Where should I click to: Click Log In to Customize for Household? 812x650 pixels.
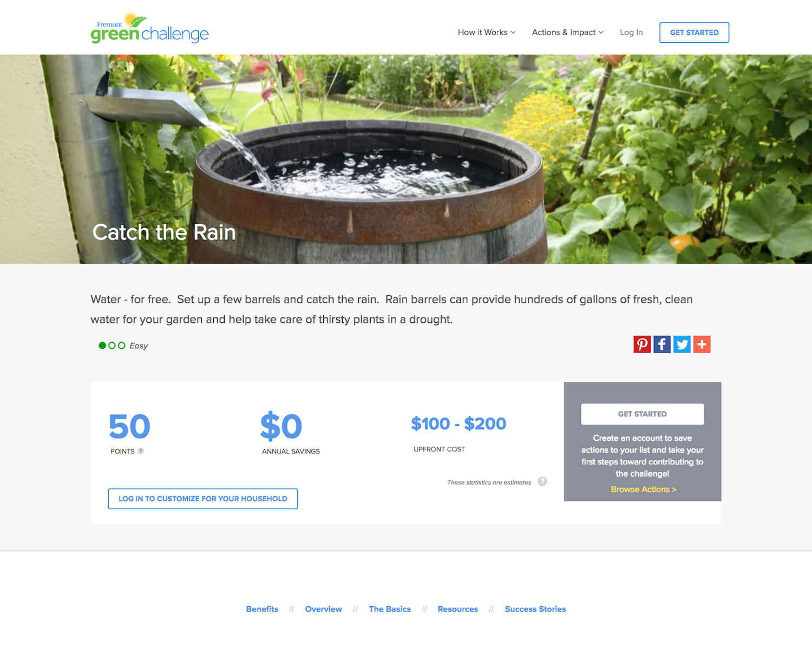pyautogui.click(x=203, y=498)
